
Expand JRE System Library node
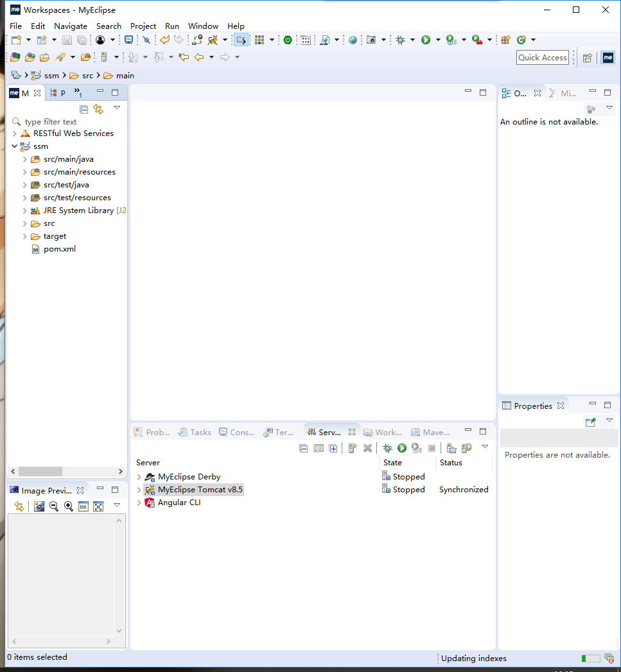coord(25,211)
